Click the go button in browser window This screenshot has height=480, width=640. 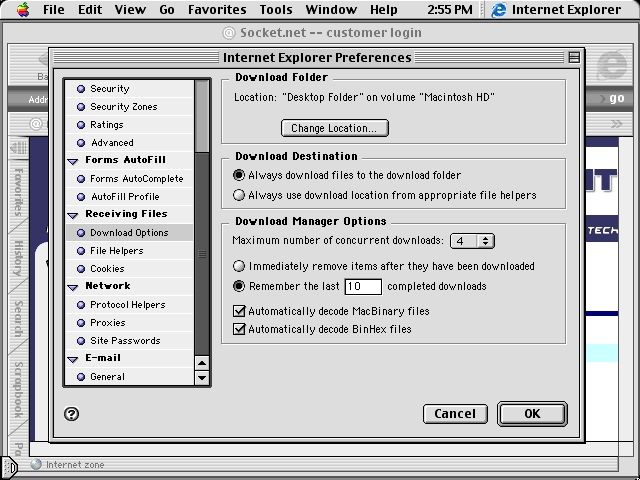(616, 98)
